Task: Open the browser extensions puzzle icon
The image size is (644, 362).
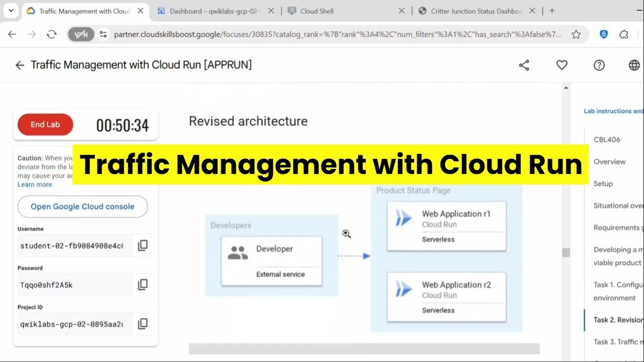Action: tap(624, 34)
